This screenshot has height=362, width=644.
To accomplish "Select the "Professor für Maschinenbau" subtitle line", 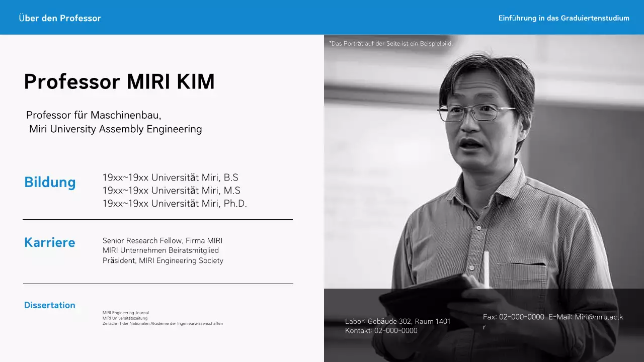I will (x=94, y=115).
